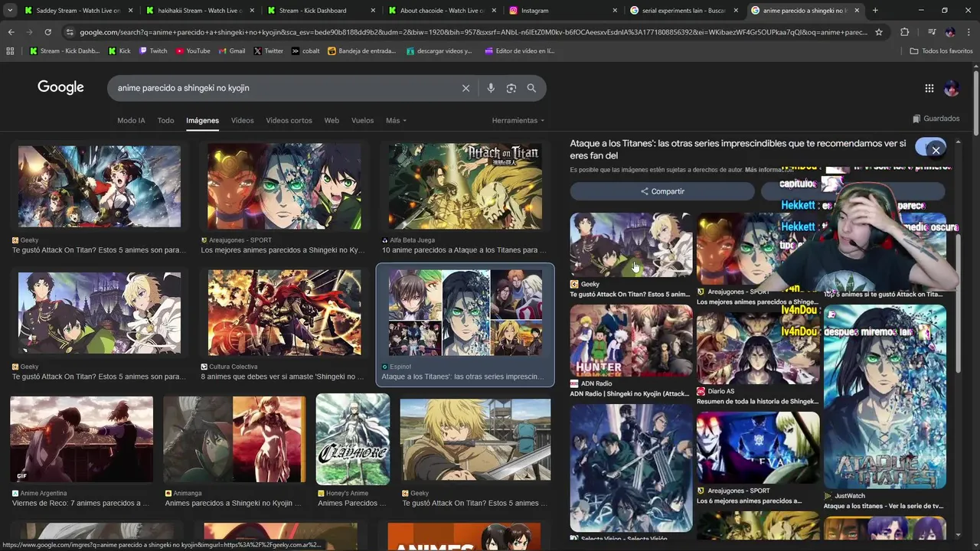Switch to the Modo IA tab
Viewport: 980px width, 551px height.
pyautogui.click(x=131, y=120)
